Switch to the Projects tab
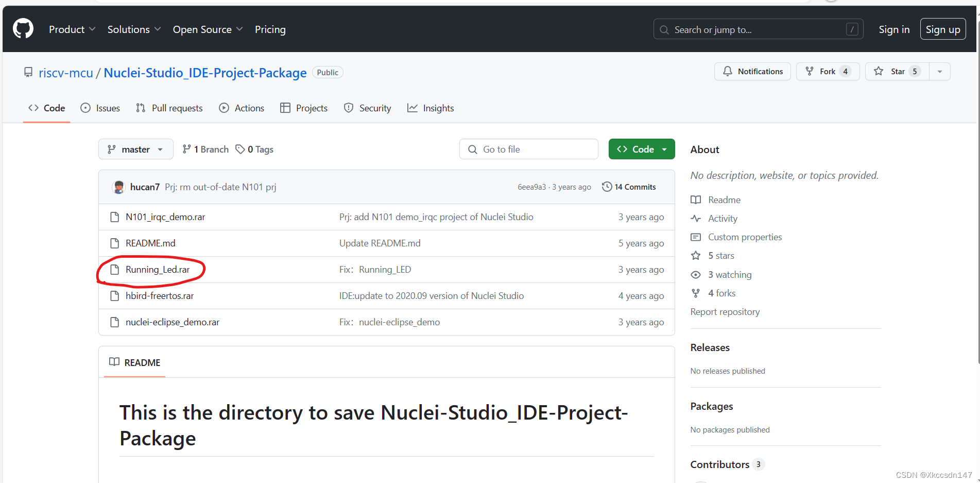The height and width of the screenshot is (483, 980). (x=304, y=108)
